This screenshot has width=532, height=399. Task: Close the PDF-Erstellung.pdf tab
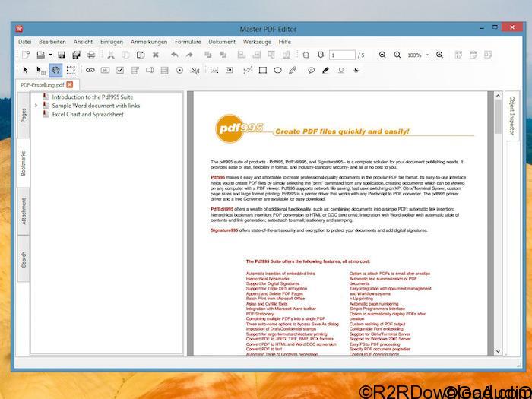click(x=70, y=84)
